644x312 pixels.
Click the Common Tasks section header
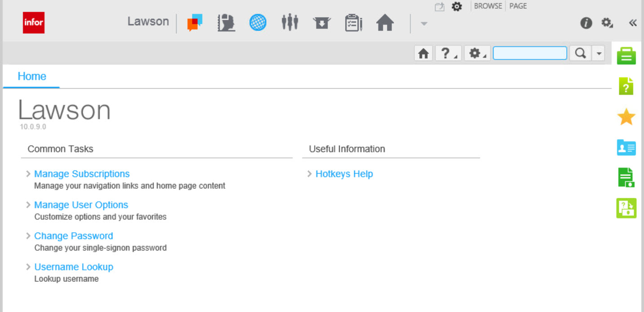[61, 149]
